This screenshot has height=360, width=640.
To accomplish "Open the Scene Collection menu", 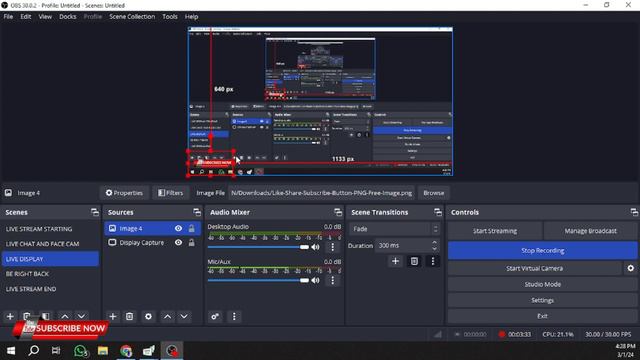I will (132, 17).
